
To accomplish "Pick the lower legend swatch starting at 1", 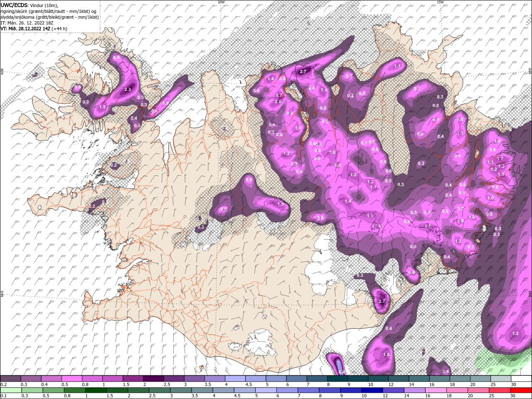I will (96, 390).
